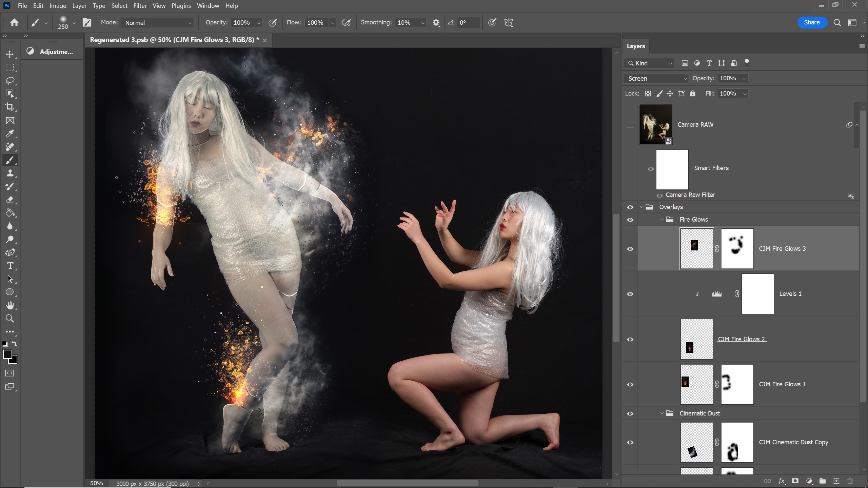
Task: Open the brush smoothing options gear
Action: 436,23
